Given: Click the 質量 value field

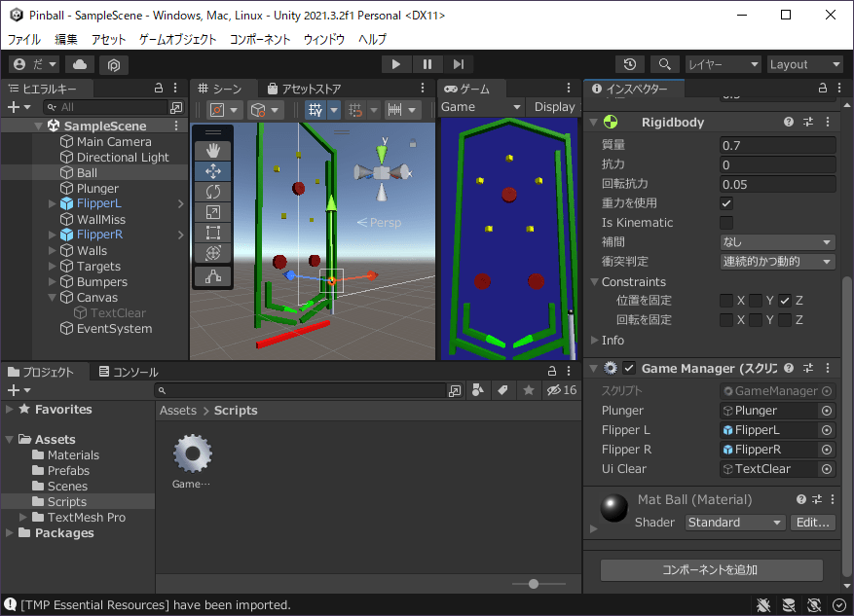Looking at the screenshot, I should pos(777,145).
